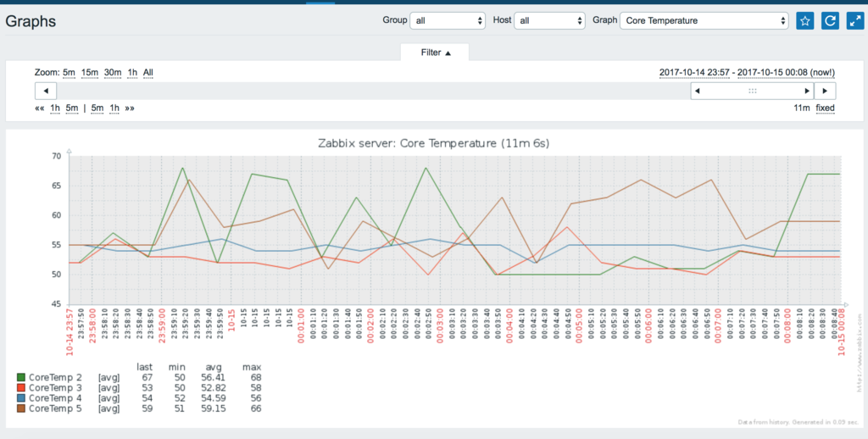
Task: Click the blue CoreTemp 4 color swatch
Action: (21, 398)
